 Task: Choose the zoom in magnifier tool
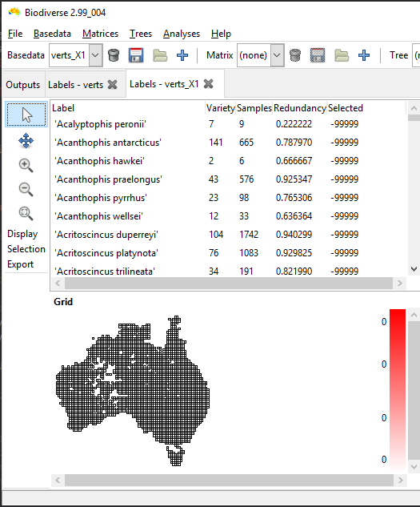click(x=26, y=165)
